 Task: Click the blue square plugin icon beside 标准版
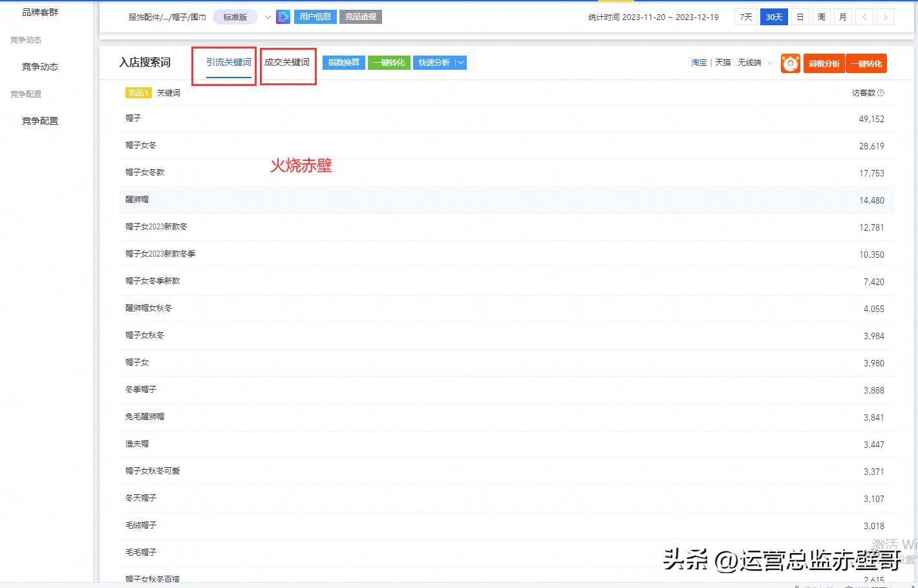pos(283,17)
